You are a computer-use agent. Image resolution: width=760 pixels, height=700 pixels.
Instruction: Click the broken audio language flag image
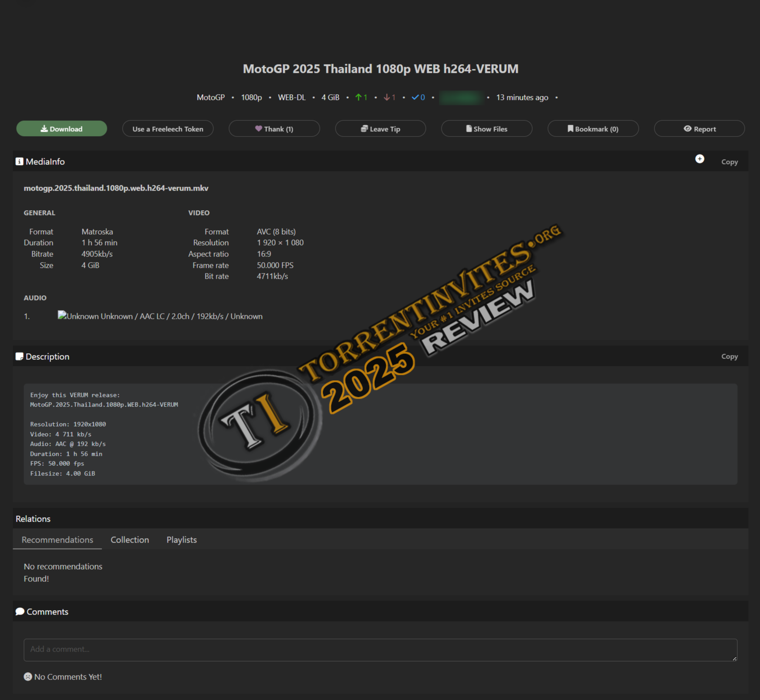(x=62, y=316)
